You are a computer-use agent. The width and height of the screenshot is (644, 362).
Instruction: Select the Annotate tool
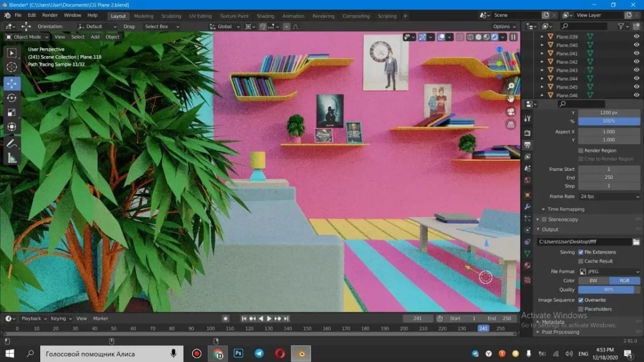click(x=12, y=144)
